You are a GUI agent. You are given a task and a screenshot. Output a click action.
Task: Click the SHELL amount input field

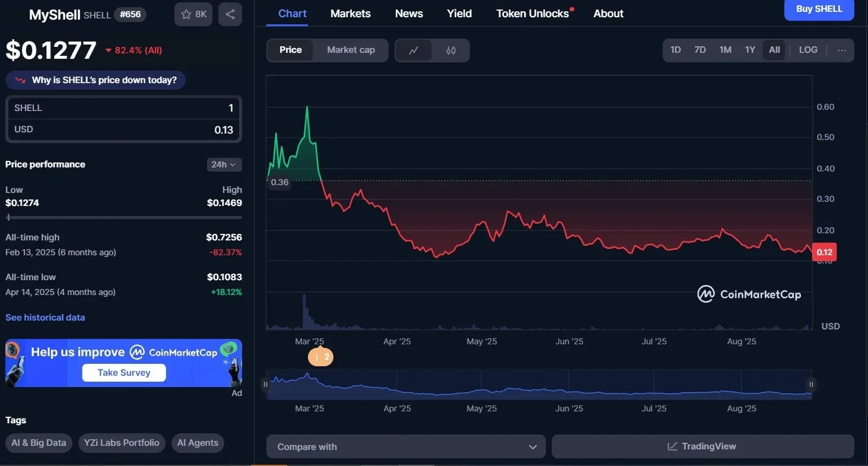[x=123, y=108]
